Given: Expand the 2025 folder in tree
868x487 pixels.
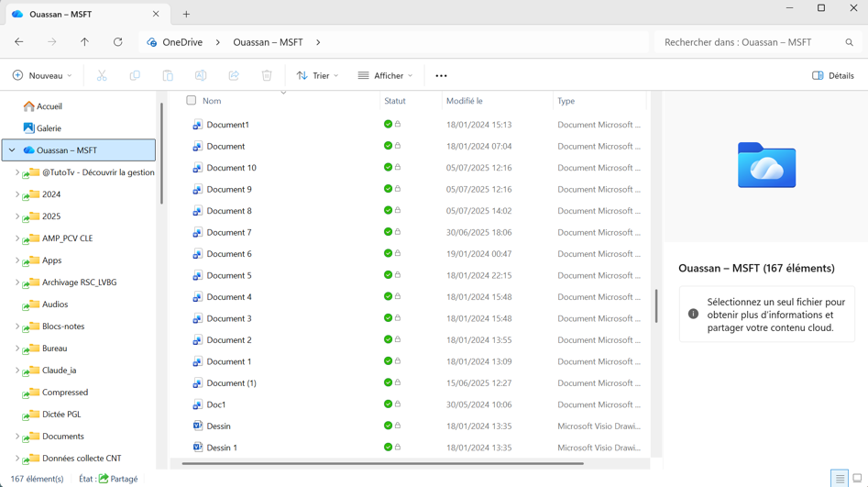Looking at the screenshot, I should 17,216.
